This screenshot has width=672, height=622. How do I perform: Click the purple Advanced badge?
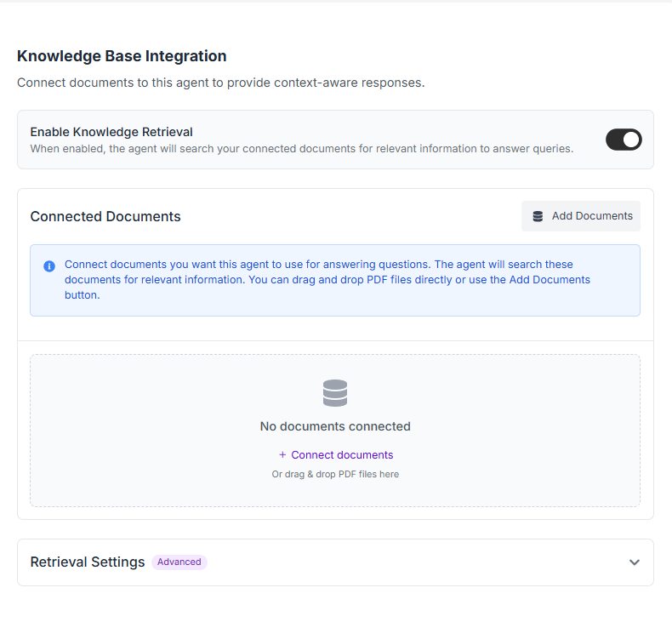click(x=179, y=562)
